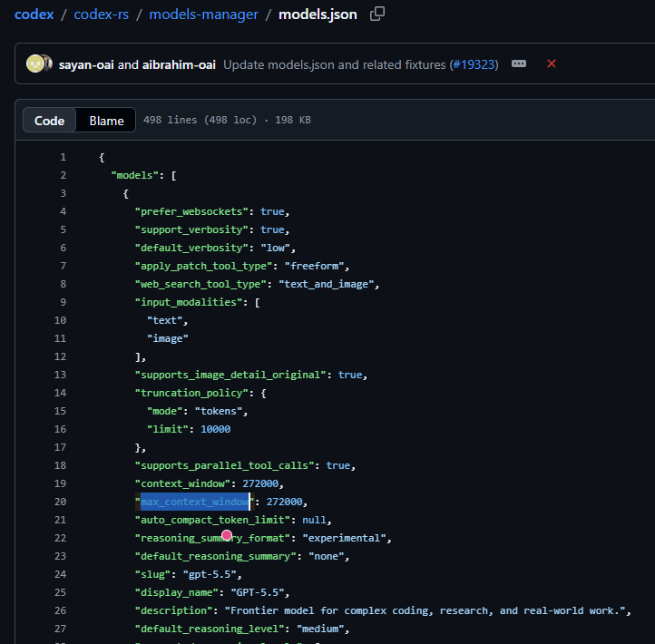Viewport: 655px width, 644px height.
Task: Click the "description" key on line 26
Action: point(173,610)
